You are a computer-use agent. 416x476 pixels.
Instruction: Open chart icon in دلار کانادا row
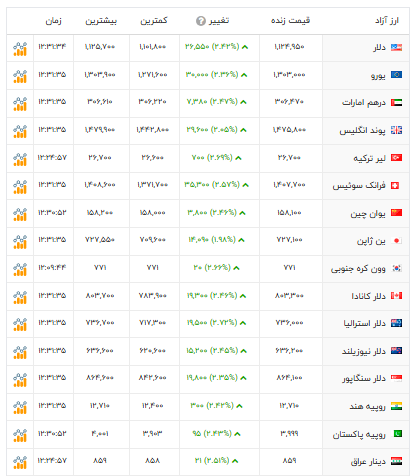pyautogui.click(x=20, y=297)
